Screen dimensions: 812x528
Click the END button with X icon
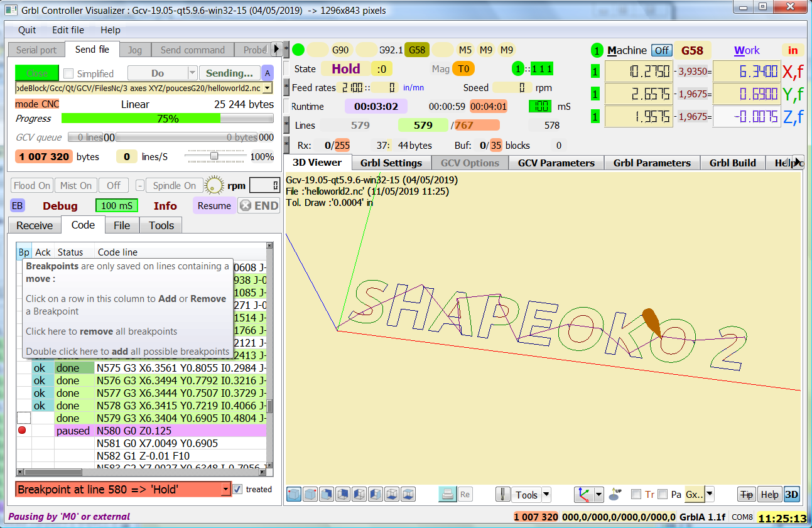click(x=259, y=206)
